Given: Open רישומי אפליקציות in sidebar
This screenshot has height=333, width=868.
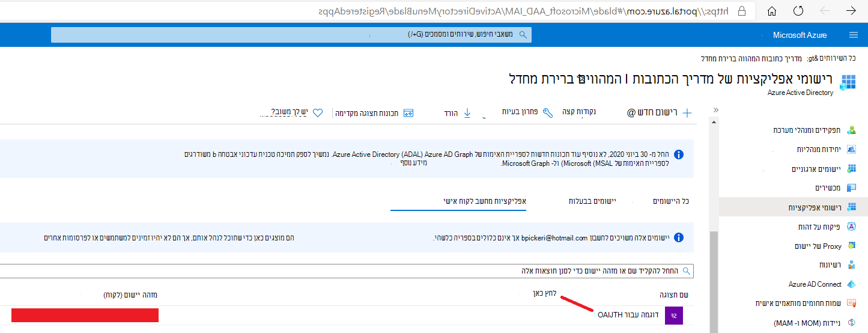Looking at the screenshot, I should click(x=794, y=207).
